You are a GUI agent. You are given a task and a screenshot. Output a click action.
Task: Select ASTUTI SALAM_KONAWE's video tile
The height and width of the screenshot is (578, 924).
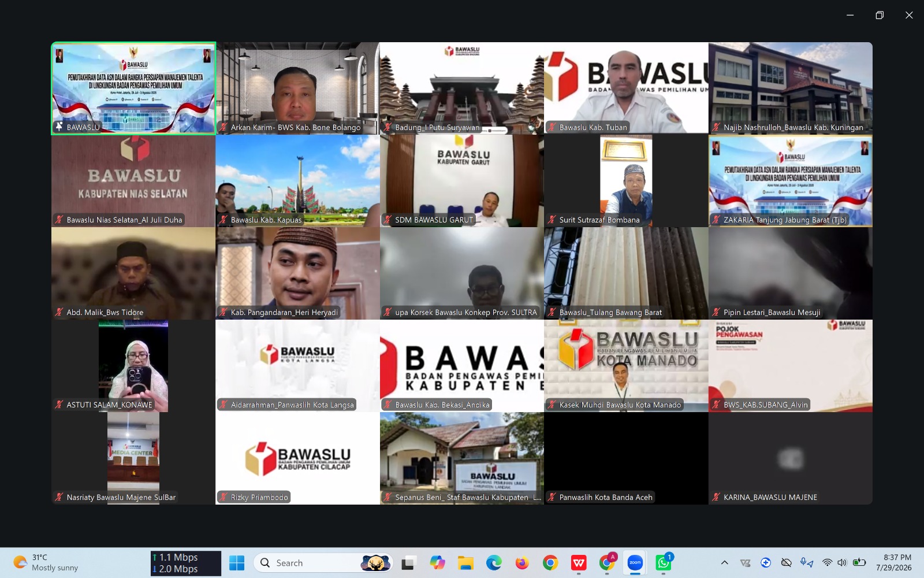pos(133,366)
